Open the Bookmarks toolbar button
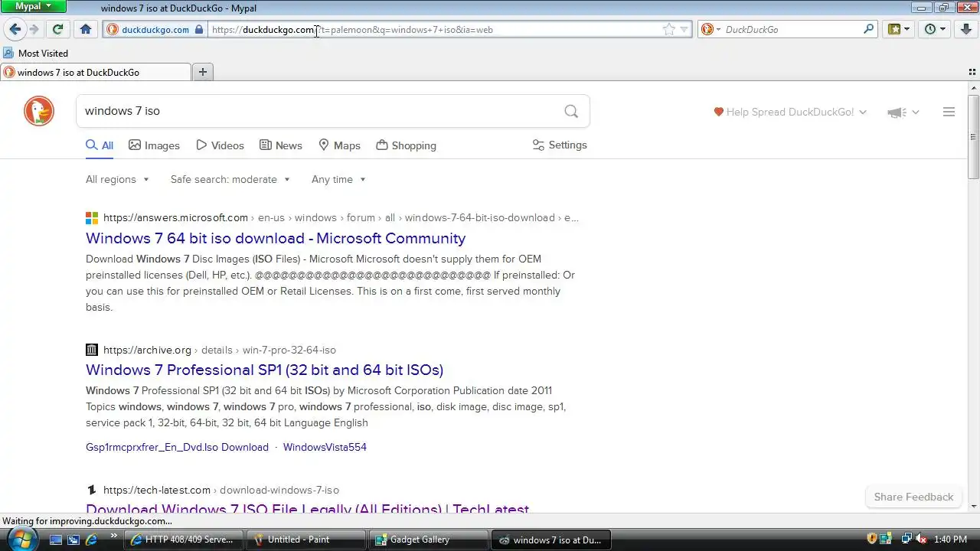This screenshot has width=980, height=551. pyautogui.click(x=899, y=29)
